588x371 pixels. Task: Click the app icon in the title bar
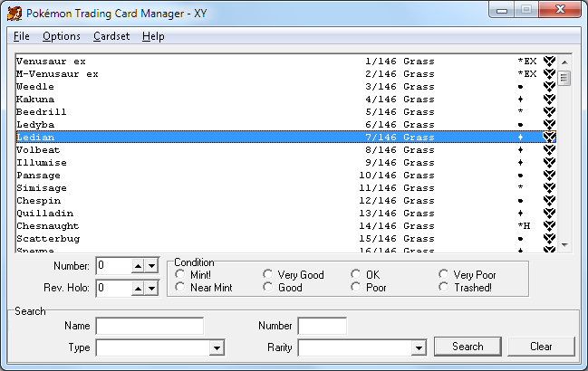tap(14, 14)
